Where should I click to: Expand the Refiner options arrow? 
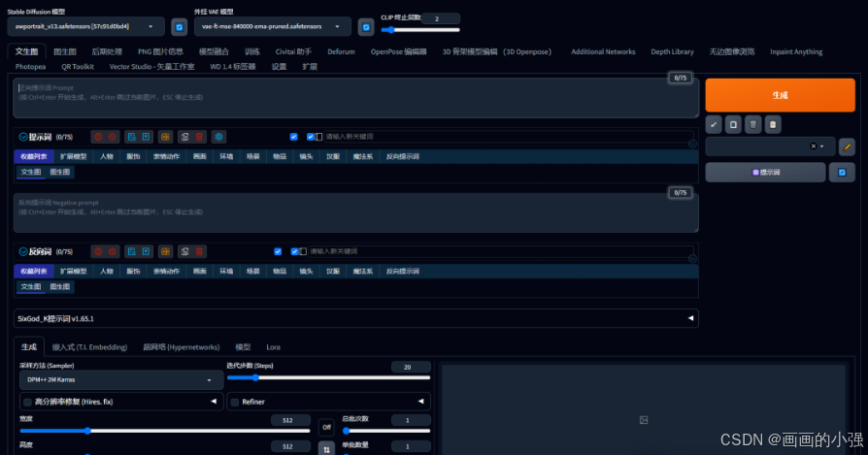click(420, 402)
